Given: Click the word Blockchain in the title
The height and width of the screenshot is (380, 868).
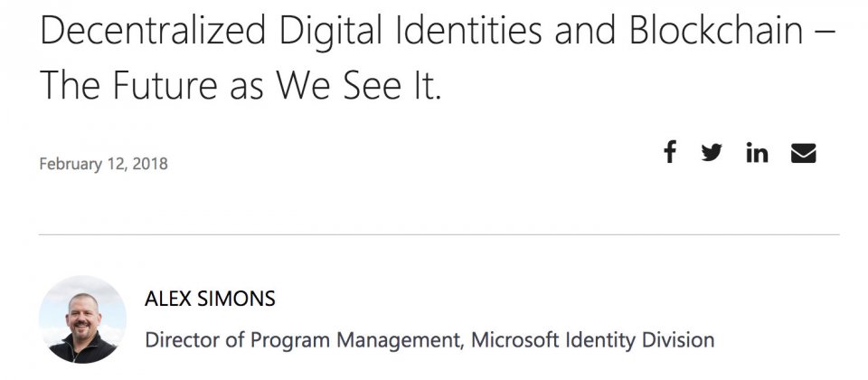Looking at the screenshot, I should (x=716, y=31).
